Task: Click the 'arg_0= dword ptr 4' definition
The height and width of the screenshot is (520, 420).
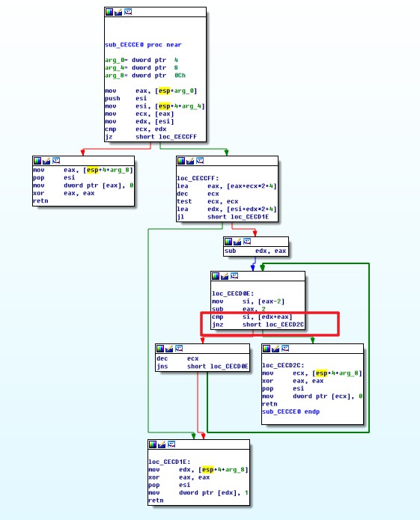Action: (x=141, y=60)
